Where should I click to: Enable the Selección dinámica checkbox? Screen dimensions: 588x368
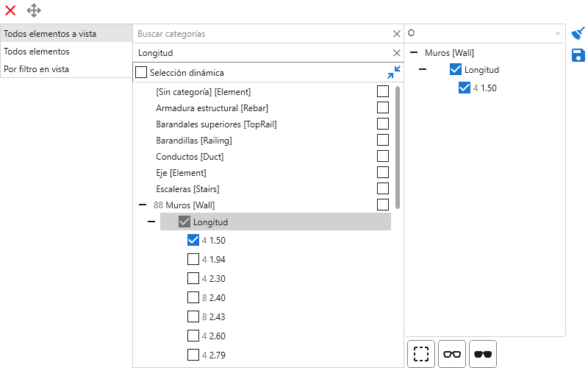point(141,73)
